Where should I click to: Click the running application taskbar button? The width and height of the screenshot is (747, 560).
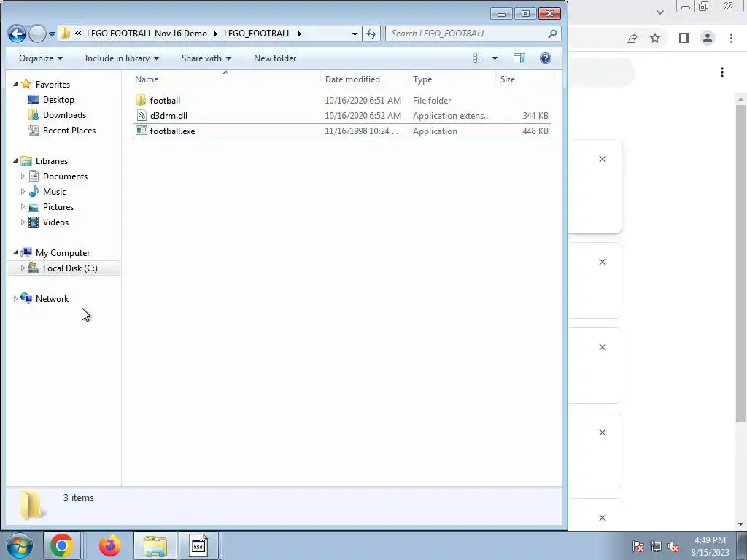(x=198, y=545)
